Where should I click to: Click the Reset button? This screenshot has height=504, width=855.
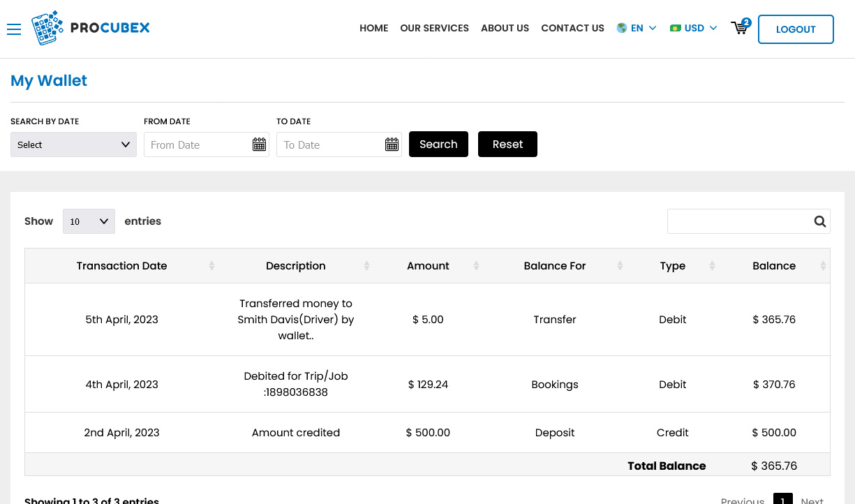pyautogui.click(x=507, y=144)
